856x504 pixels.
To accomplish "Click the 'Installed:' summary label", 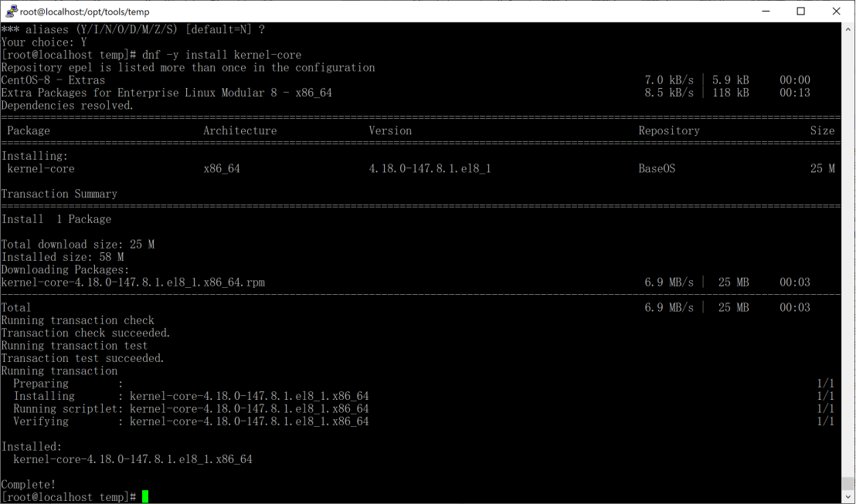I will pyautogui.click(x=31, y=446).
